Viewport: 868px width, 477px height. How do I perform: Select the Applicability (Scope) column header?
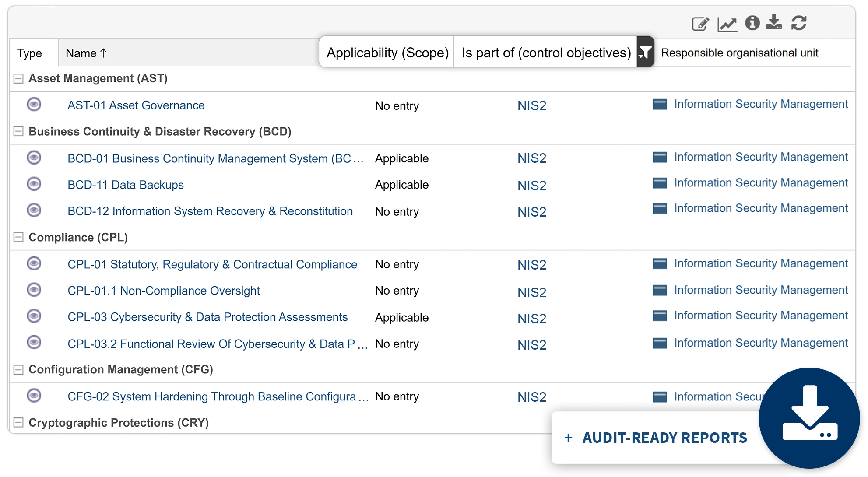[x=387, y=53]
